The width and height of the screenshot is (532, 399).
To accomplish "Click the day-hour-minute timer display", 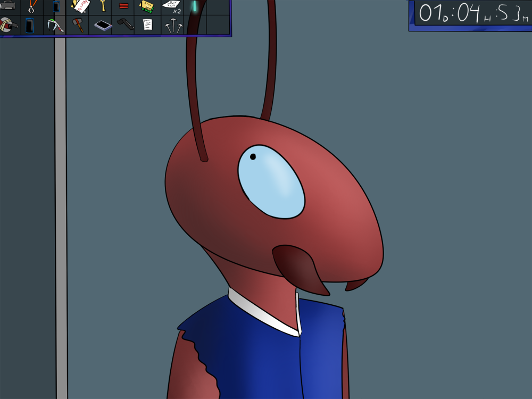I will [470, 13].
